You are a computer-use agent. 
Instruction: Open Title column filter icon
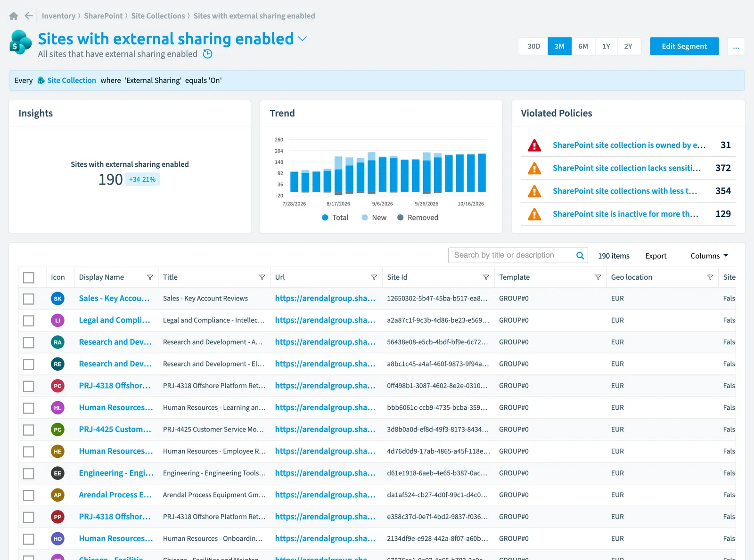[262, 277]
